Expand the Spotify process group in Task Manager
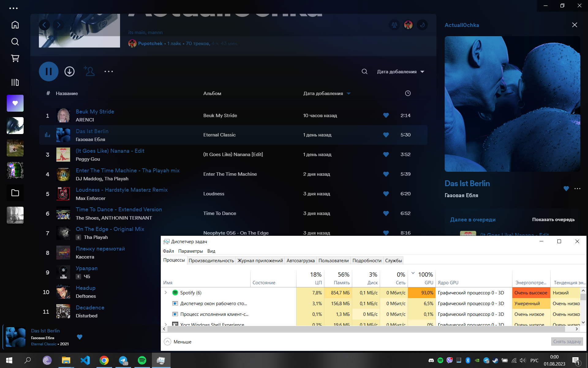Image resolution: width=588 pixels, height=368 pixels. 165,293
